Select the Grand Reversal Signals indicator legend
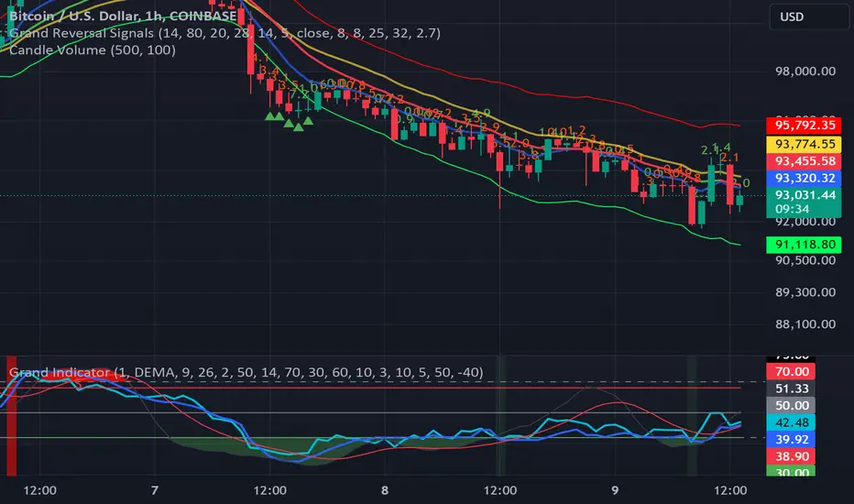Screen dimensions: 854x504 224,33
